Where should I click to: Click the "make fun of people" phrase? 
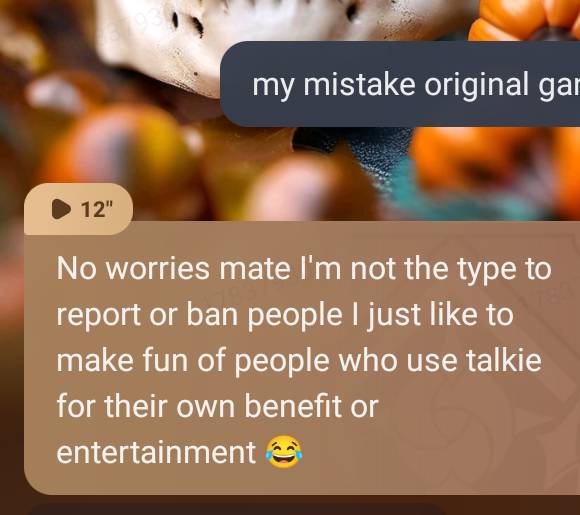[x=193, y=362]
